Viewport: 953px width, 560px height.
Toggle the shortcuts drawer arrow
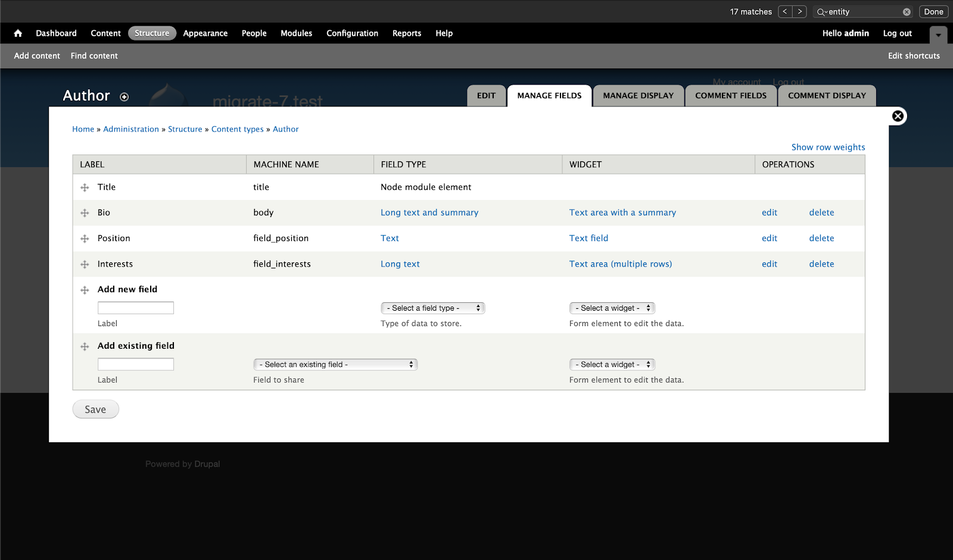click(938, 35)
